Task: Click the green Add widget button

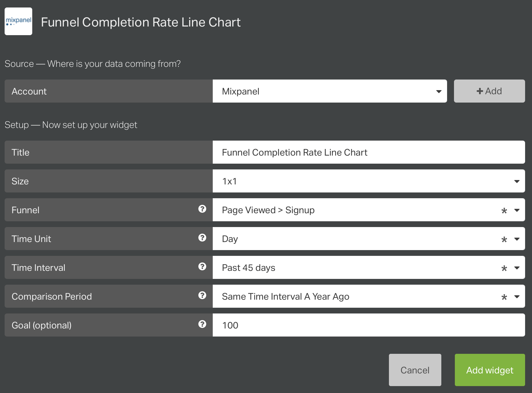Action: [490, 370]
